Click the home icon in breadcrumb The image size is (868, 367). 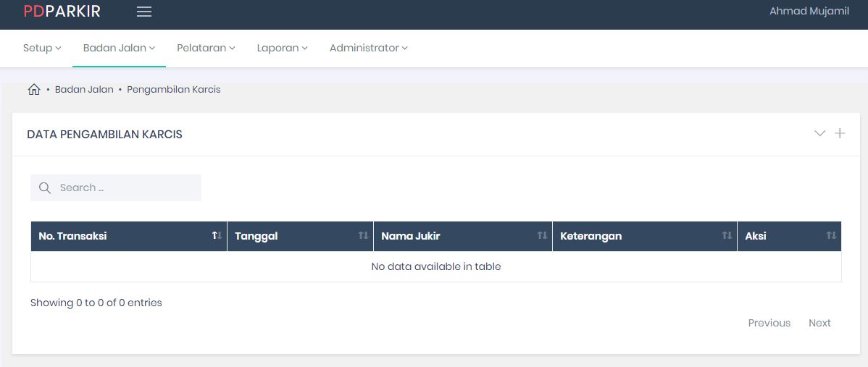tap(33, 90)
